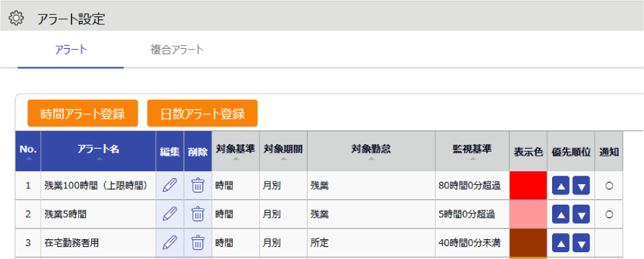Click notification circle for 残業100時間（上限時間）

tap(609, 186)
